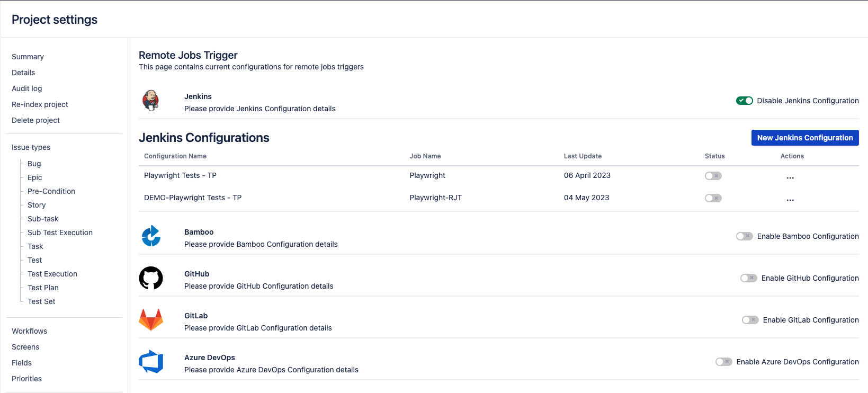Click Please provide GitHub Configuration details text
868x393 pixels.
[259, 286]
